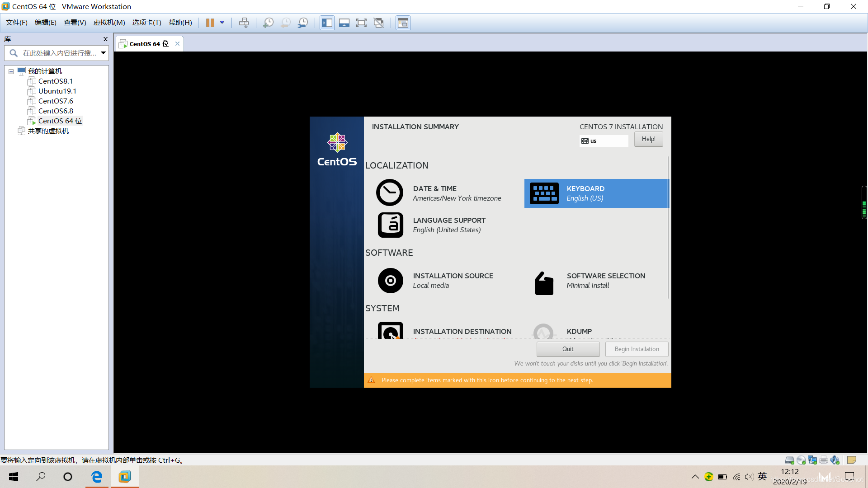Select CentOS 64 位 in the library tree

(60, 121)
